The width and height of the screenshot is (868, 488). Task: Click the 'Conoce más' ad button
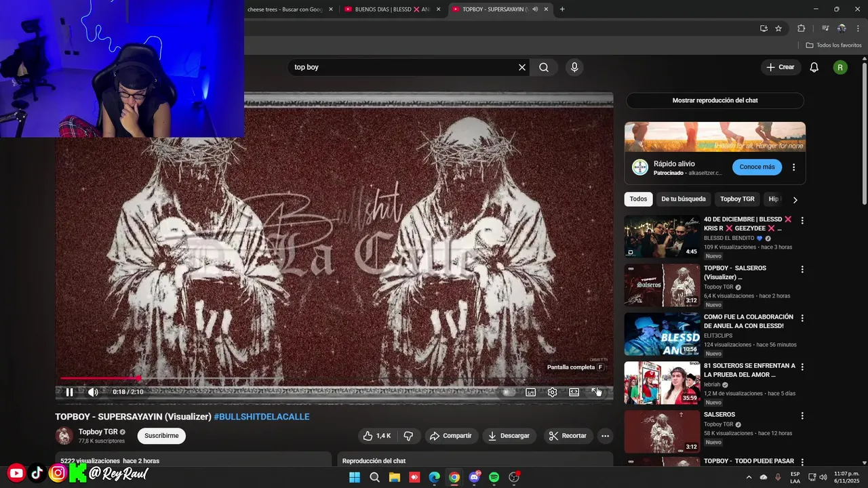(x=757, y=167)
